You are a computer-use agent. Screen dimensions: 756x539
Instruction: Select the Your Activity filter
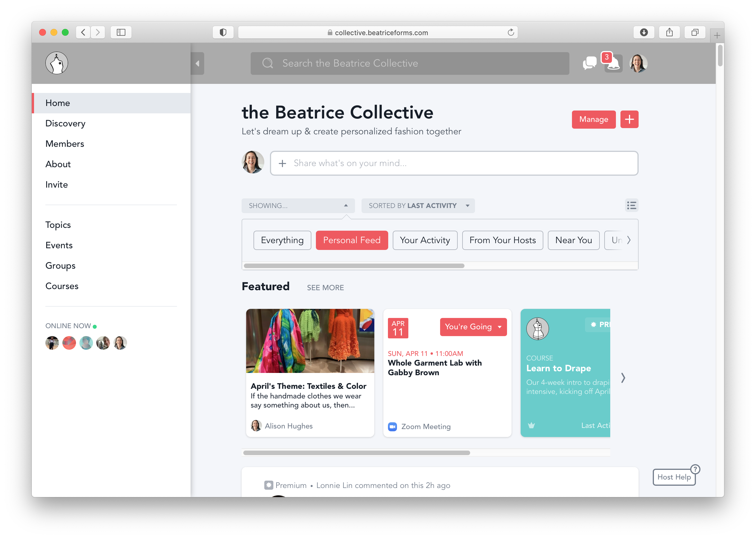(425, 240)
